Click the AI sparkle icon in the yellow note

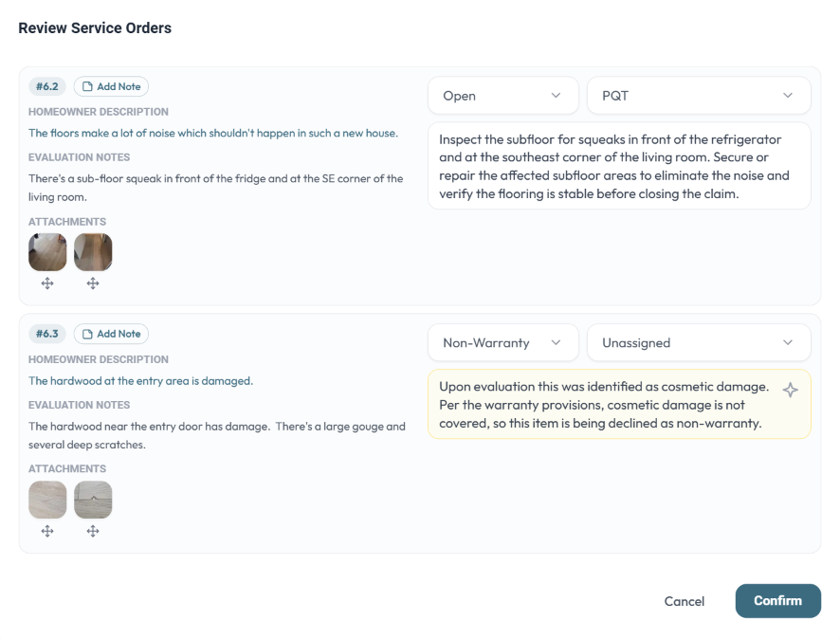[790, 390]
